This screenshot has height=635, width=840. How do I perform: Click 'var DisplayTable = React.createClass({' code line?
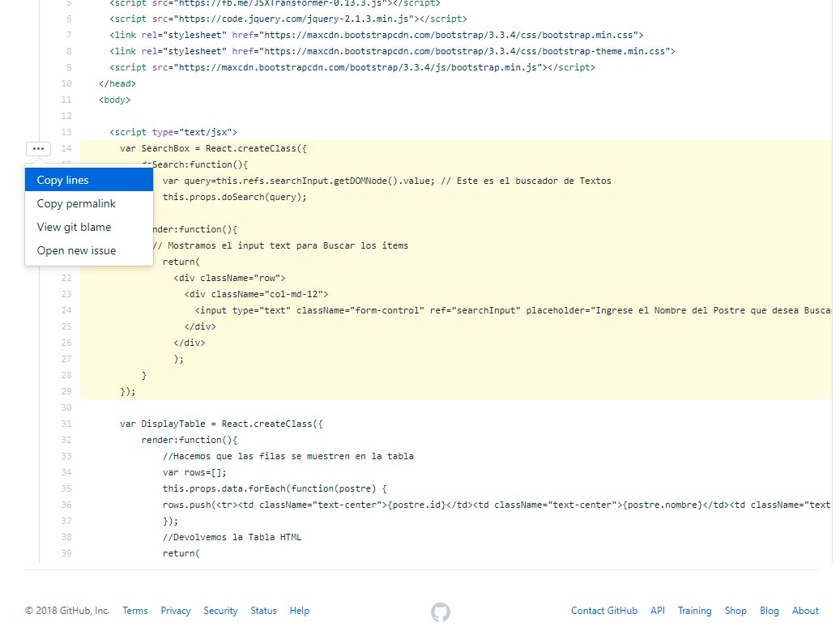[x=221, y=424]
